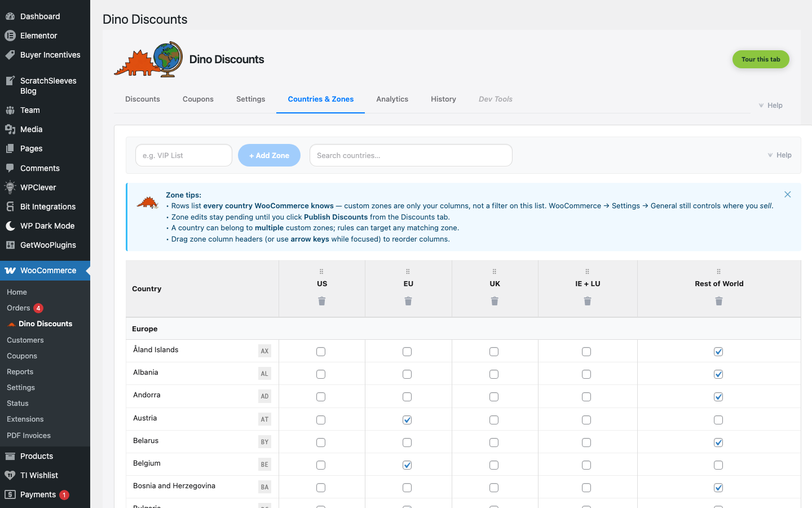The height and width of the screenshot is (508, 812).
Task: Click the Bosnia and Herzegovina country name
Action: pyautogui.click(x=174, y=486)
